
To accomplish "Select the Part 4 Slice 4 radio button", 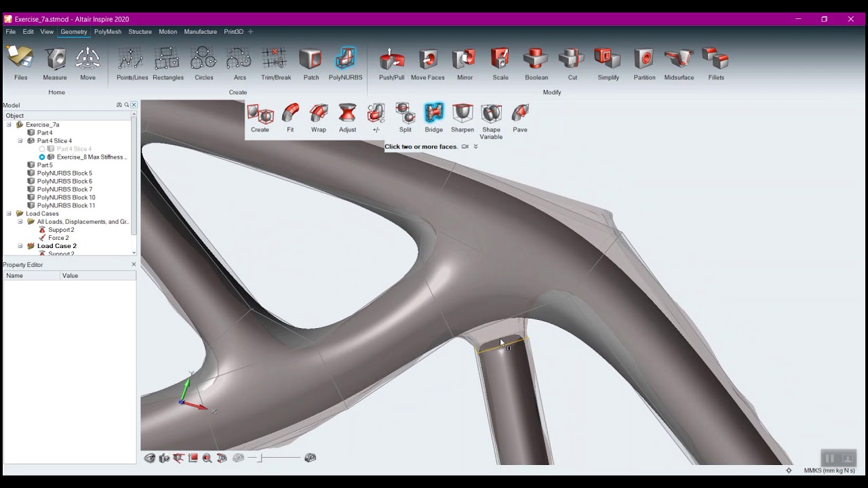I will [x=42, y=149].
